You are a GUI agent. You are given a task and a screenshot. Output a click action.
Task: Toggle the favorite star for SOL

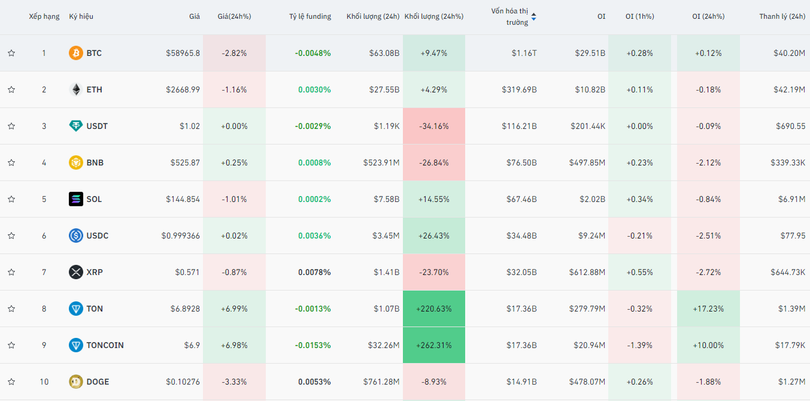pos(12,199)
